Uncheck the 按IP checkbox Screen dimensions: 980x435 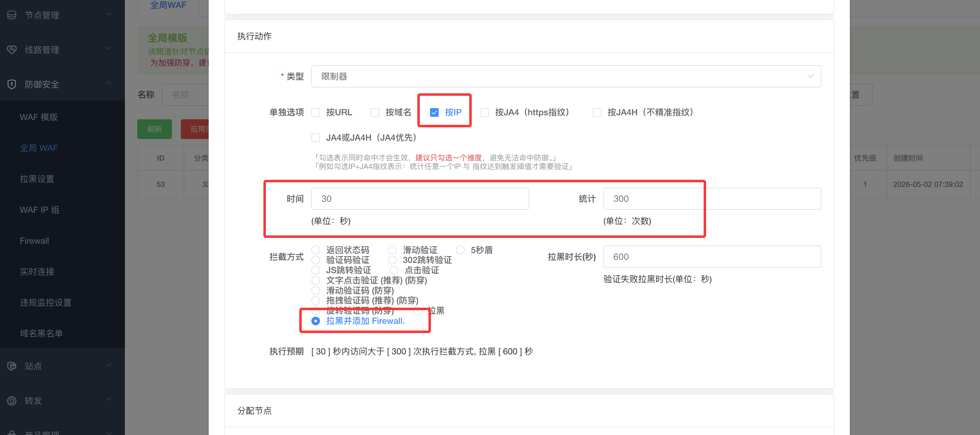[x=434, y=112]
